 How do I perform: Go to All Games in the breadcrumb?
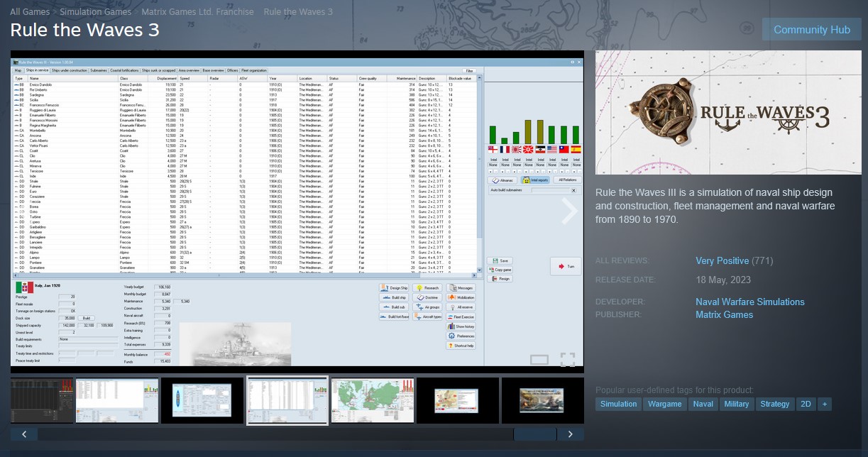click(30, 12)
